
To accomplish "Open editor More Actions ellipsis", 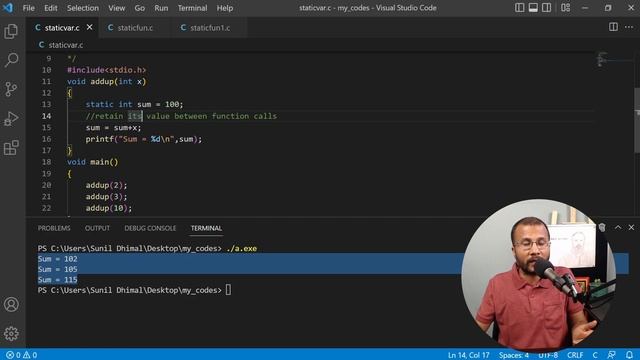I will (629, 27).
